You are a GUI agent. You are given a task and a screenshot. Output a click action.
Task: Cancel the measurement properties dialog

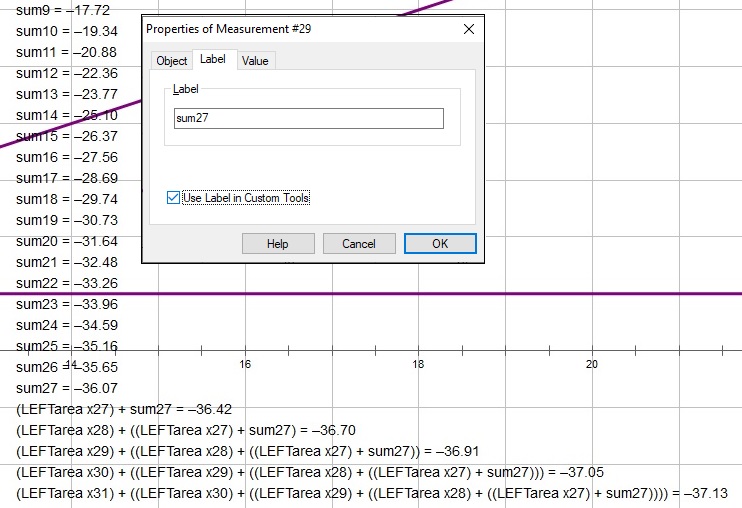358,244
